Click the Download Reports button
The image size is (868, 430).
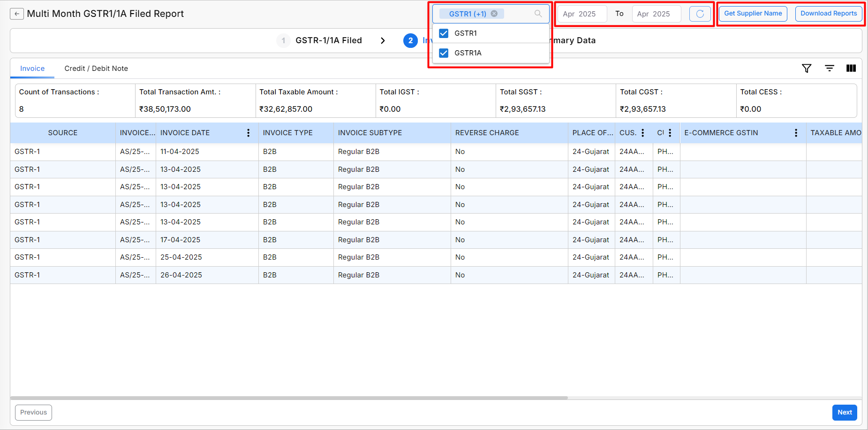pyautogui.click(x=828, y=14)
